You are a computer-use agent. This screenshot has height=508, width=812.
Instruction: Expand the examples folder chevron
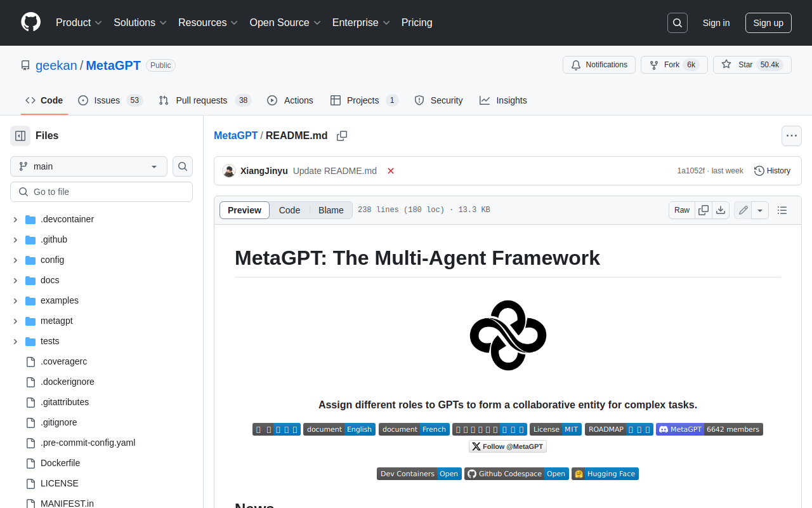point(15,300)
